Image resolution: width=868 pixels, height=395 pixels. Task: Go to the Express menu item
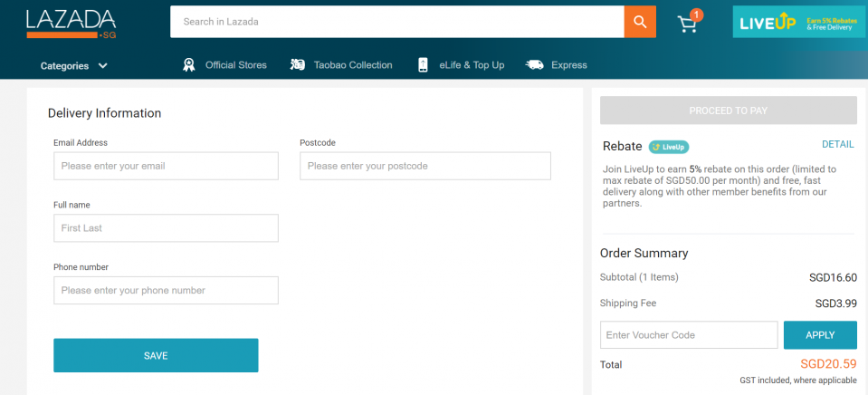tap(568, 65)
